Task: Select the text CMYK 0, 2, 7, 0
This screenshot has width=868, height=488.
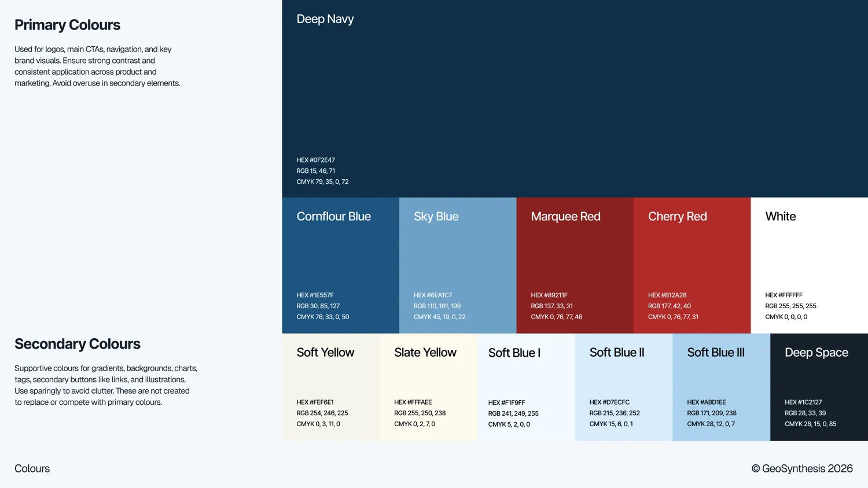Action: 415,424
